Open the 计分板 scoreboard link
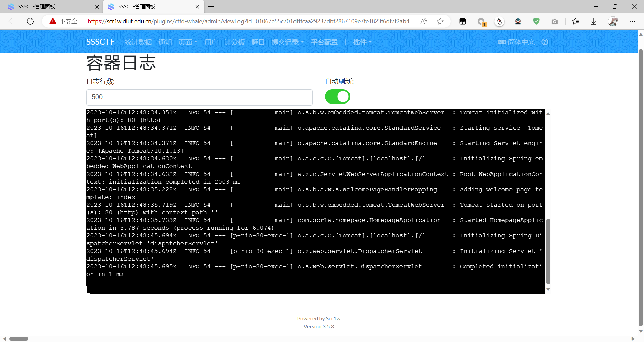This screenshot has height=342, width=644. tap(234, 42)
